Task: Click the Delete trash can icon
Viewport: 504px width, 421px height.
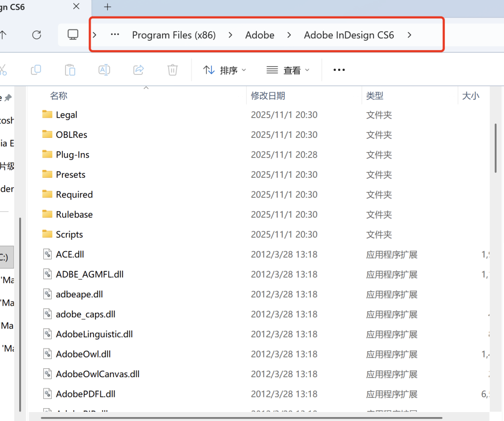Action: [x=172, y=70]
